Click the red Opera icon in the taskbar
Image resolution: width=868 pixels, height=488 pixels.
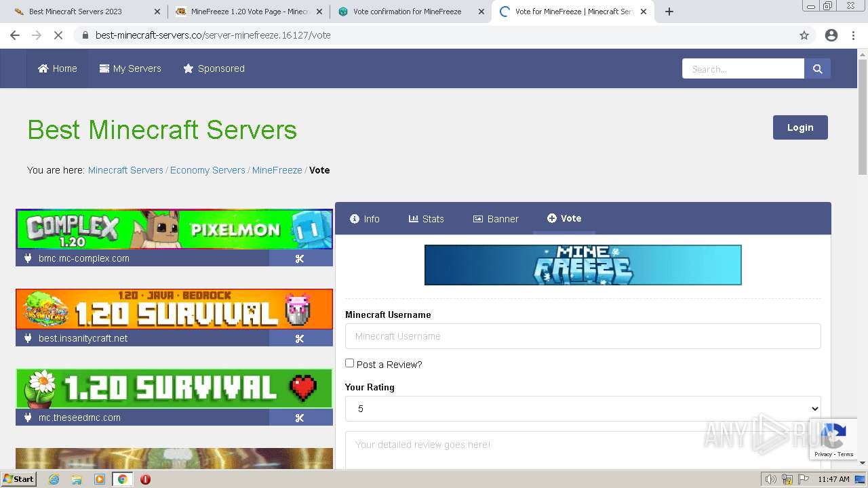coord(145,479)
